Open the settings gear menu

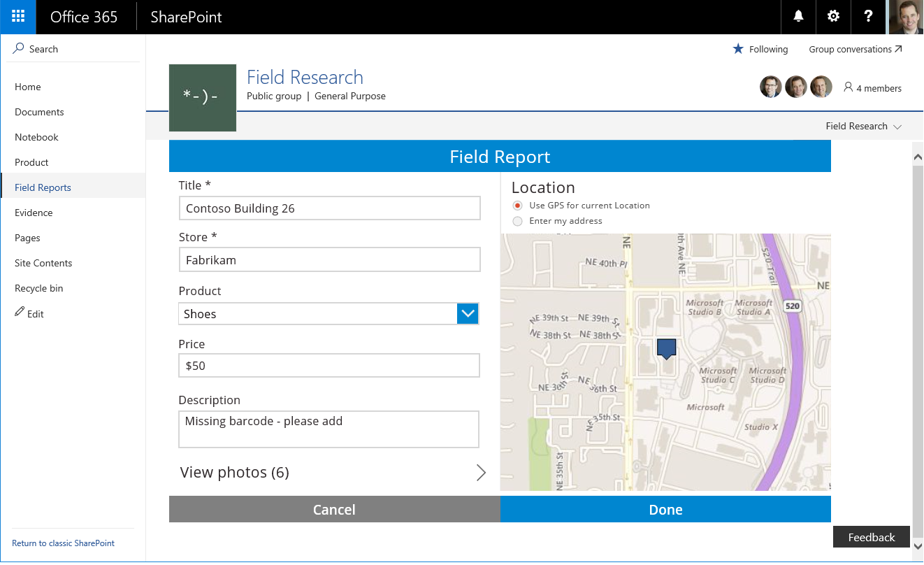tap(833, 17)
